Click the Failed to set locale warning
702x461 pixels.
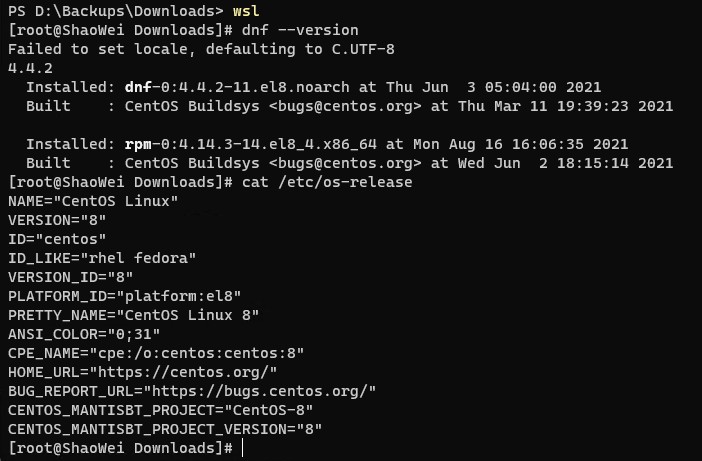tap(201, 49)
